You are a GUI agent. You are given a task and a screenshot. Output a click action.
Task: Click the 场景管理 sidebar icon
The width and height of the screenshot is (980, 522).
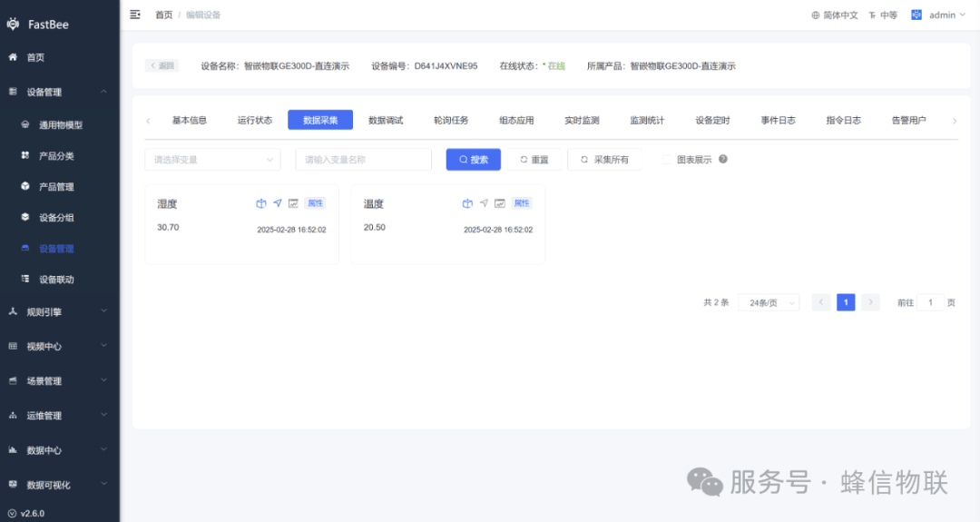(x=13, y=380)
